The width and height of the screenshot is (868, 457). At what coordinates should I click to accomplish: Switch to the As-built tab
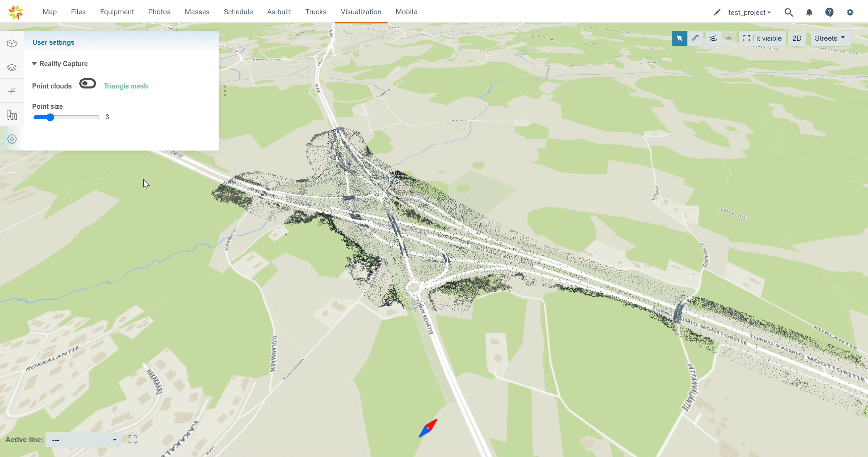279,12
